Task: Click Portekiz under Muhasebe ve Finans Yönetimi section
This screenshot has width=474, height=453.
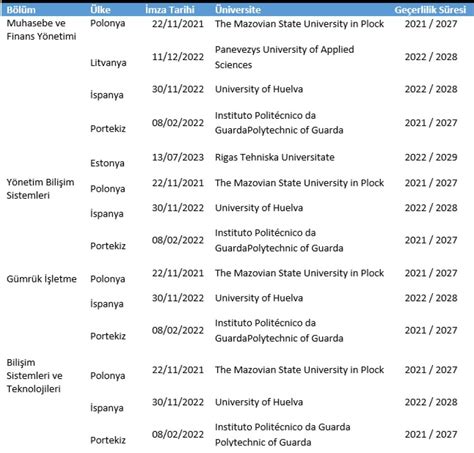Action: click(x=108, y=128)
